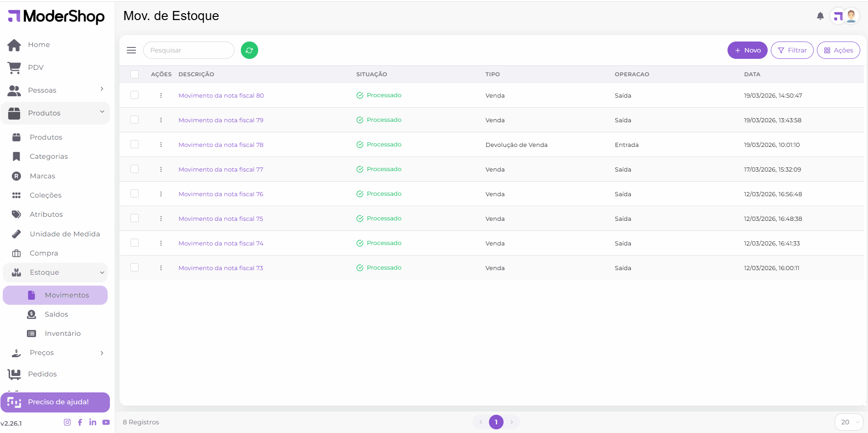Screen dimensions: 868x433
Task: Go to Saldos in the sidebar
Action: pyautogui.click(x=56, y=314)
